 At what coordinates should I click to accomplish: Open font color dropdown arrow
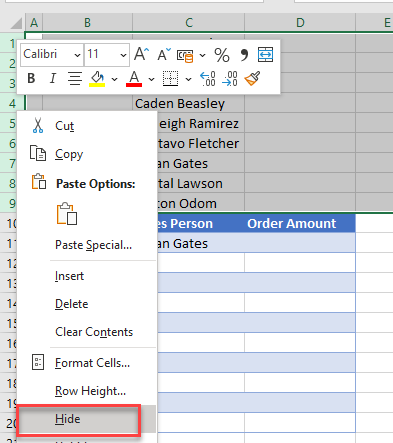(151, 79)
